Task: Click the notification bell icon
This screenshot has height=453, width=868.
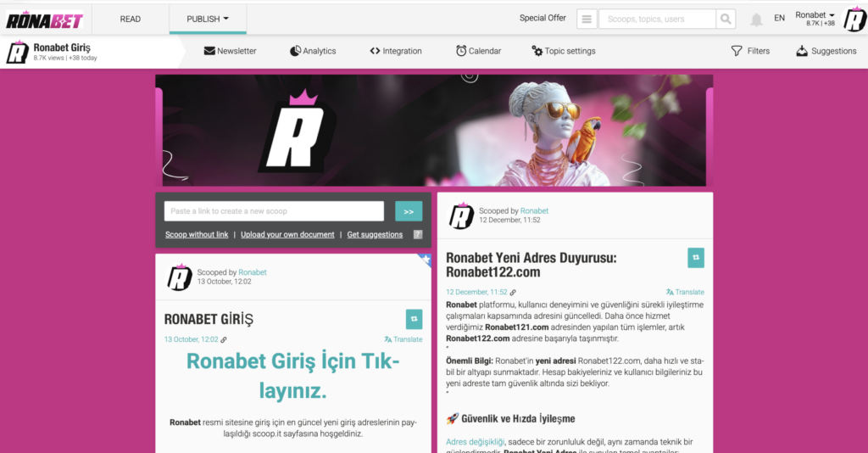Action: 756,19
